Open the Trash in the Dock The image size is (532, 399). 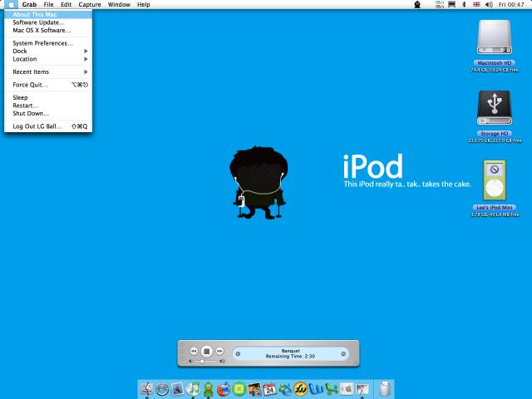coord(385,389)
